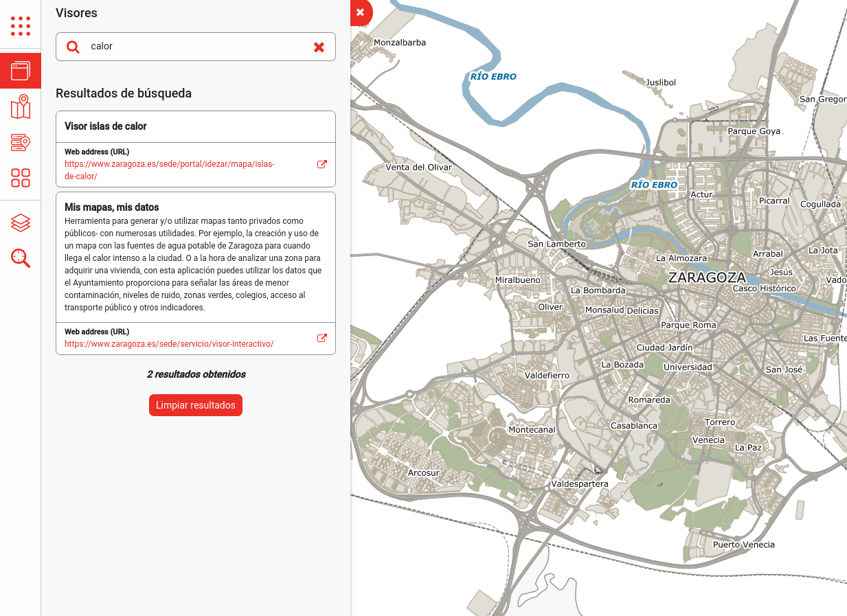Image resolution: width=847 pixels, height=616 pixels.
Task: Open external link icon for visor-interactivo
Action: (321, 338)
